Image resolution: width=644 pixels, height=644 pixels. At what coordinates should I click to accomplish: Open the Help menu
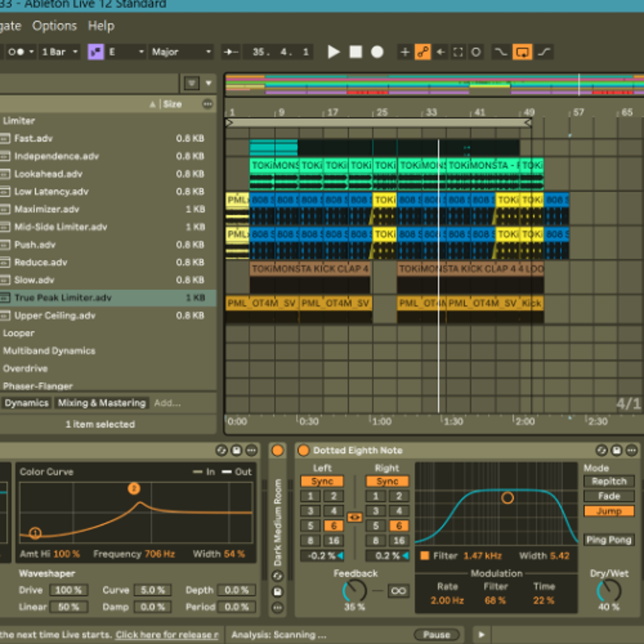point(101,26)
